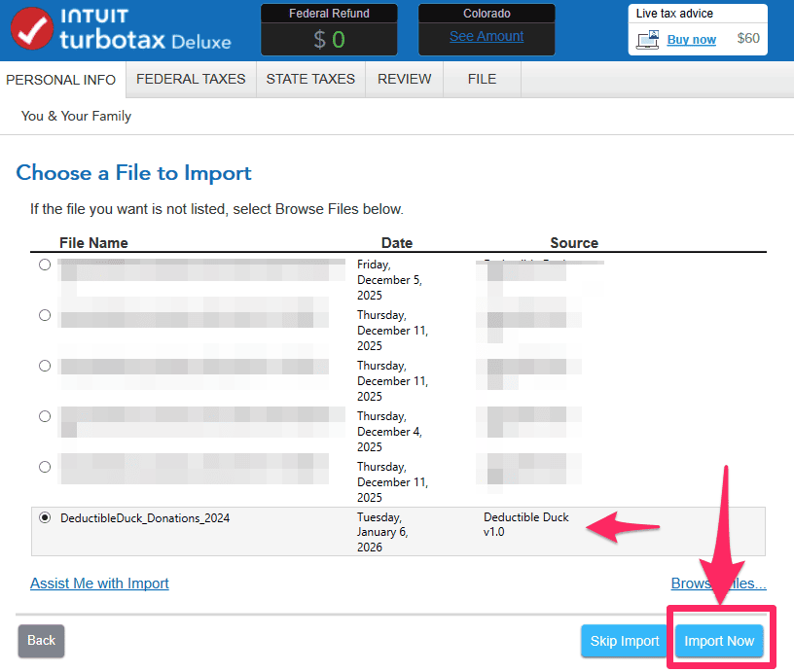This screenshot has height=672, width=794.
Task: Select the Personal Info tab
Action: pos(61,80)
